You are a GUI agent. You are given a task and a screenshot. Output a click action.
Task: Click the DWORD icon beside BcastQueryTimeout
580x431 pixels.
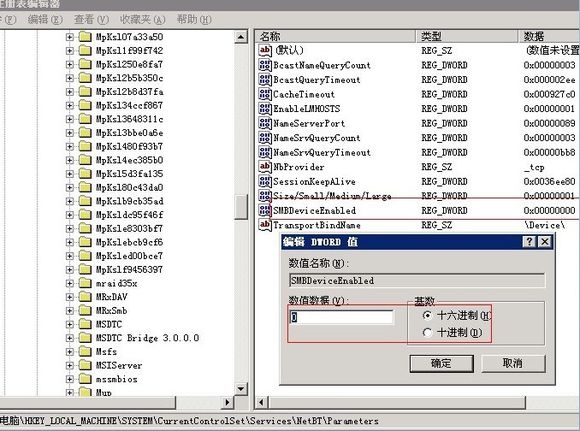point(265,80)
